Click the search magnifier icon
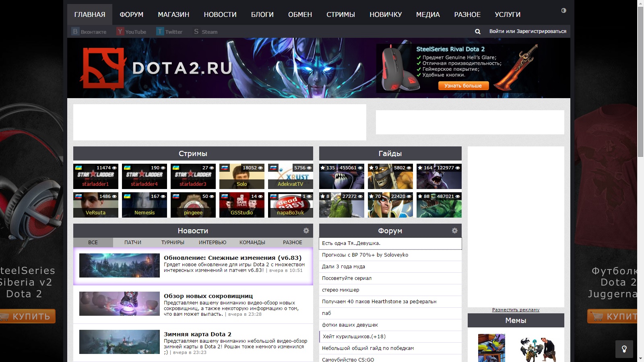 click(478, 31)
